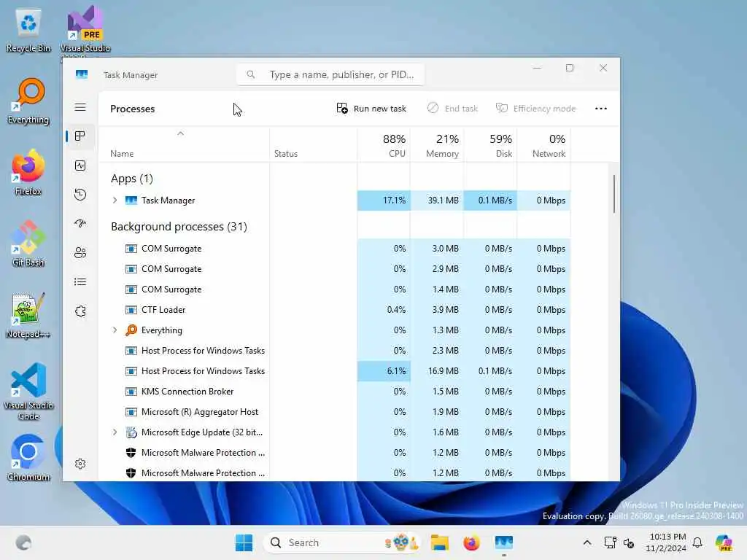Select the Everything desktop shortcut
Viewport: 747px width, 560px height.
pyautogui.click(x=28, y=101)
